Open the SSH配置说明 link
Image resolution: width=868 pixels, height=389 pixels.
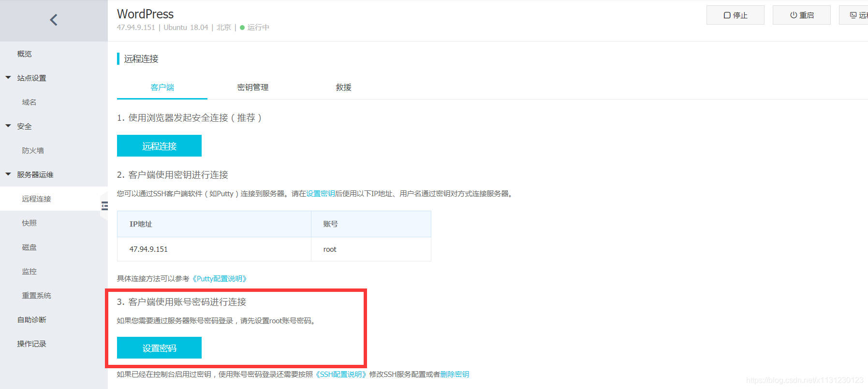click(x=341, y=374)
